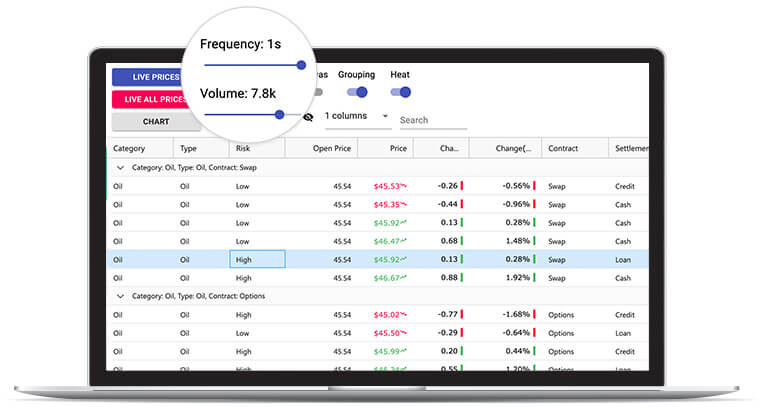Collapse the Contract: Swap group row
Image resolution: width=768 pixels, height=407 pixels.
pos(121,167)
